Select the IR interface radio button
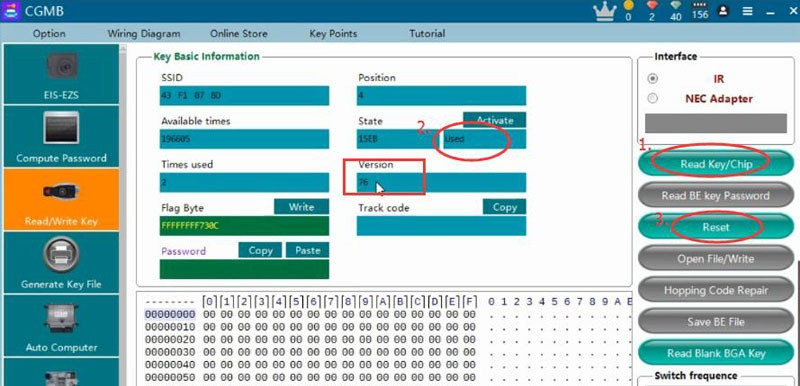This screenshot has width=800, height=386. [x=653, y=79]
